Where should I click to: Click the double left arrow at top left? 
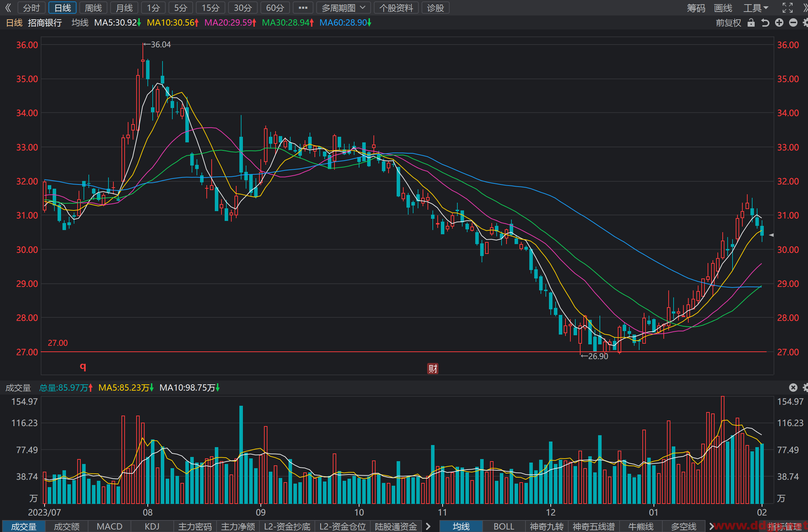pyautogui.click(x=8, y=8)
